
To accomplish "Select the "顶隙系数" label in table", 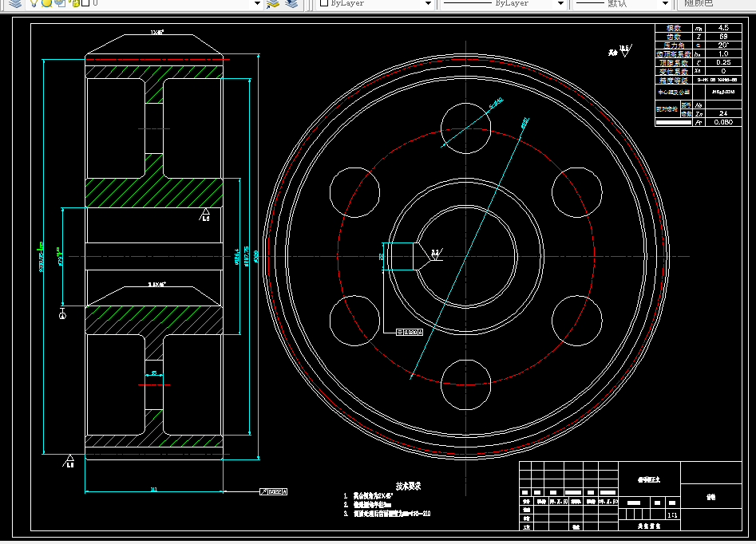I will pyautogui.click(x=674, y=63).
